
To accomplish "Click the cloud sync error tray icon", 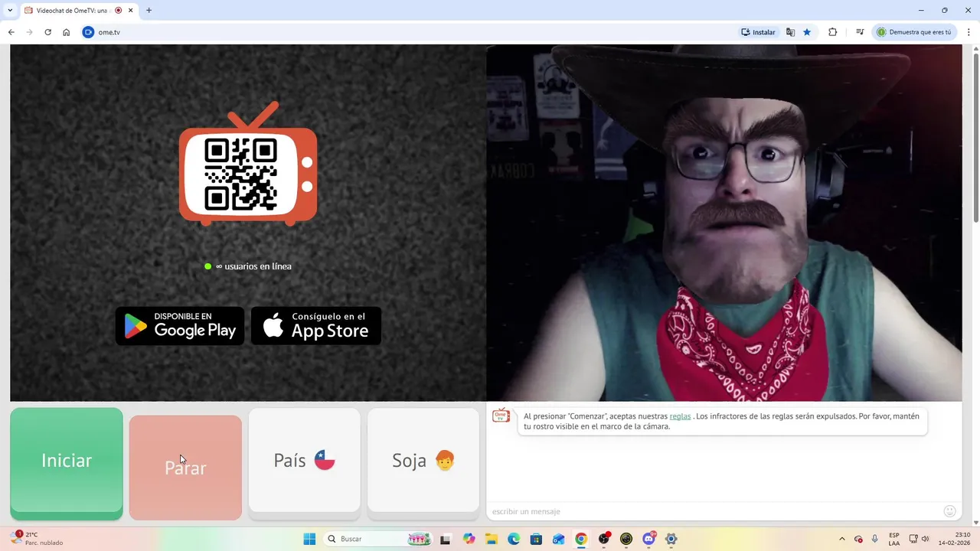I will tap(858, 539).
